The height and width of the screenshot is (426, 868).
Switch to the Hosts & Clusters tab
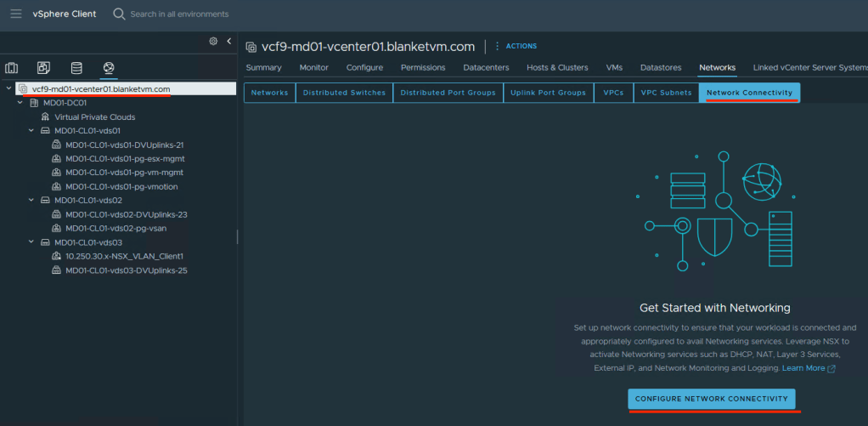click(x=557, y=67)
